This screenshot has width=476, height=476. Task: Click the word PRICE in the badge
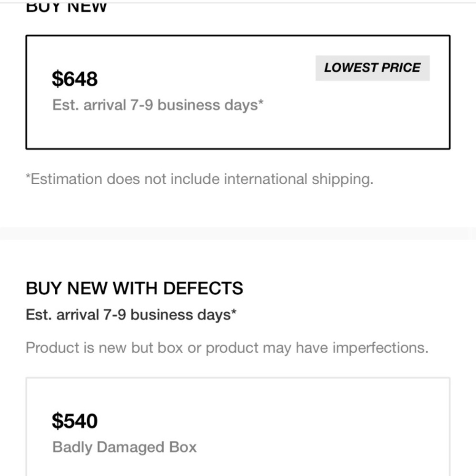(x=403, y=68)
